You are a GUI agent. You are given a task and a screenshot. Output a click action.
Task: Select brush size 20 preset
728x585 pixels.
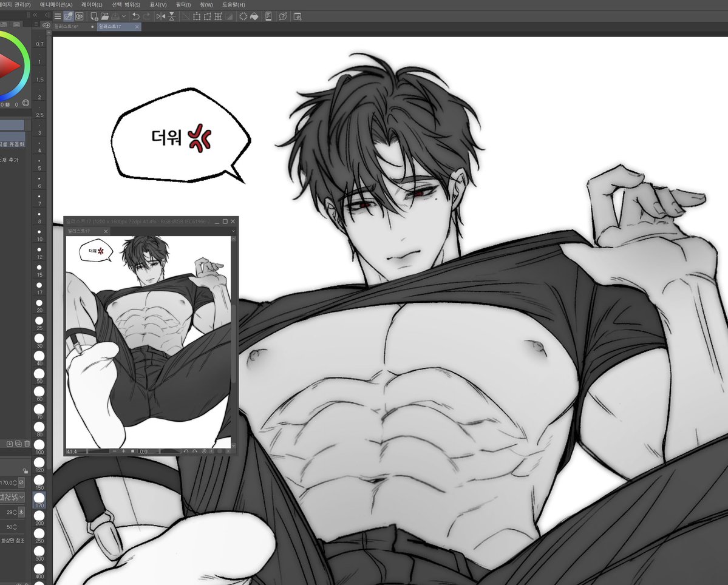(39, 306)
